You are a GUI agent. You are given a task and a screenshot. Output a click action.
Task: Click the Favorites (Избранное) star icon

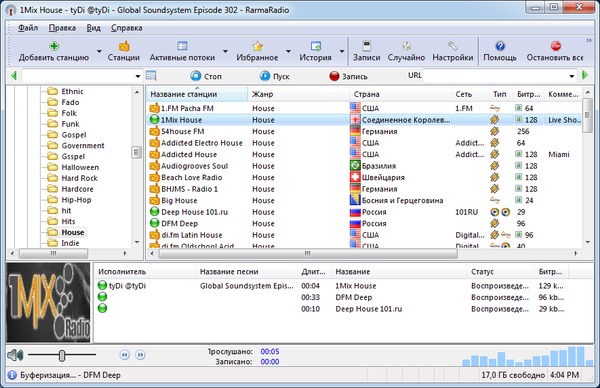point(257,46)
